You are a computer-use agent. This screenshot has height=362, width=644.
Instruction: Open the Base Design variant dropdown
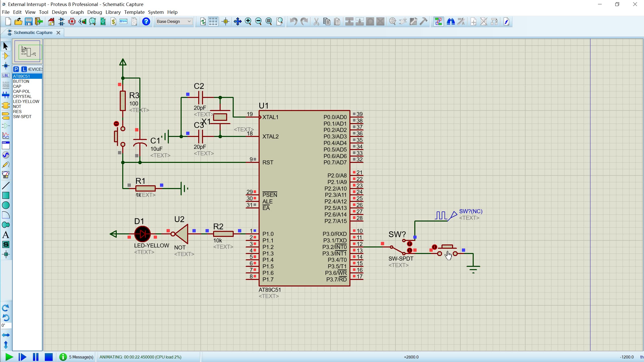[174, 21]
